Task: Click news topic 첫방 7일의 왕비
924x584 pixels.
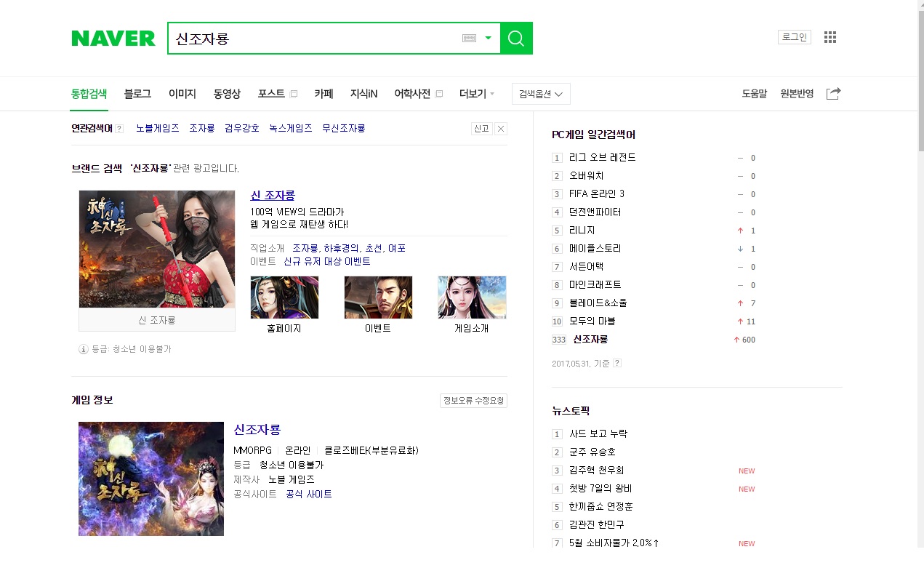Action: pyautogui.click(x=600, y=488)
